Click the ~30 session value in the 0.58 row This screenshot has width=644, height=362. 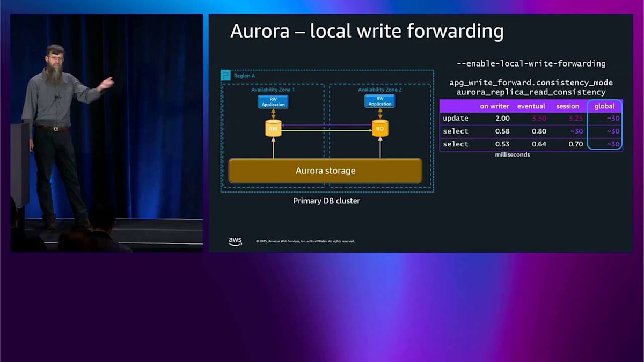tap(576, 131)
